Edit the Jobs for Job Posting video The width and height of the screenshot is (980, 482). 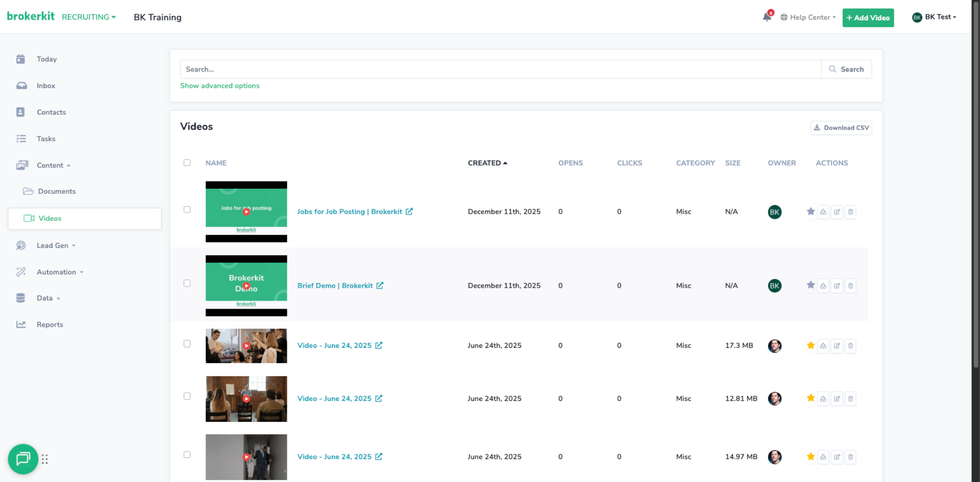837,212
